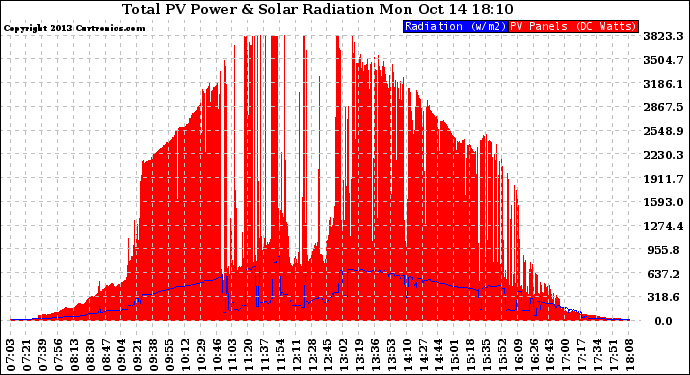Click the x-axis time label 13:53

[391, 355]
